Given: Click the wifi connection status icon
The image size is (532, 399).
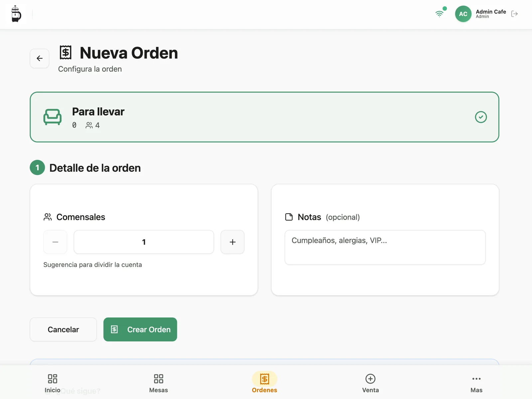Looking at the screenshot, I should coord(440,14).
